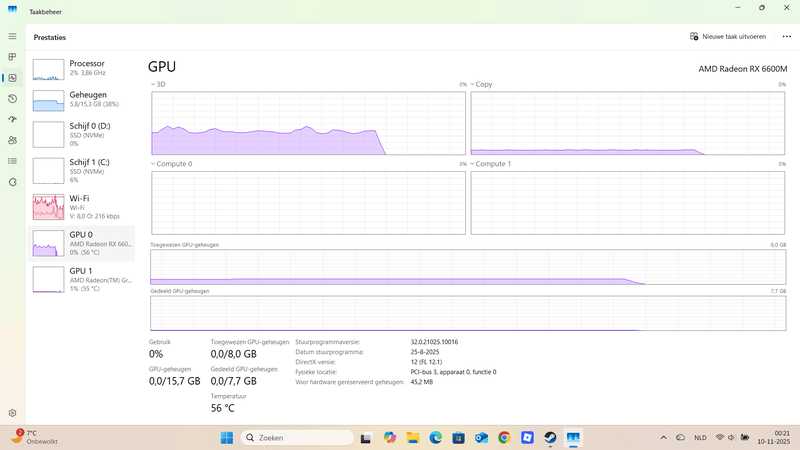Open the 3D engine graph dropdown

(x=158, y=84)
